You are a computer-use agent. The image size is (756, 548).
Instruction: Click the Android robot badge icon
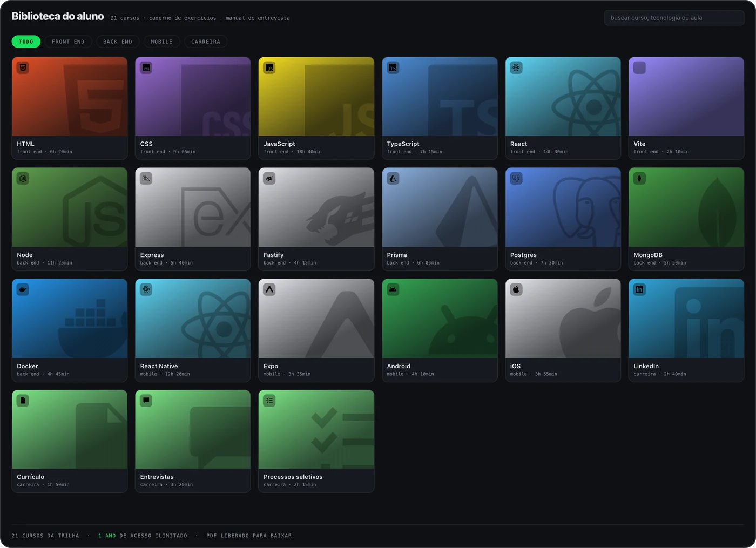pos(393,289)
